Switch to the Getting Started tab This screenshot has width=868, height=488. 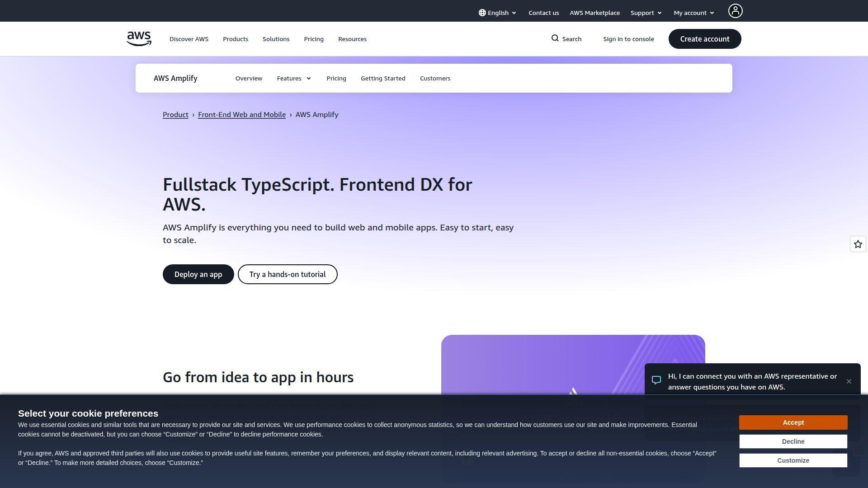(x=383, y=79)
